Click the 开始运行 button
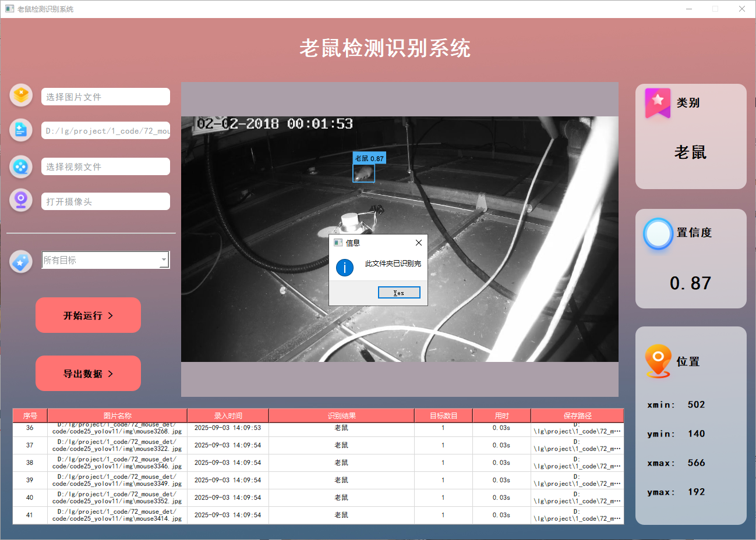Screen dimensions: 756x540 click(x=88, y=315)
